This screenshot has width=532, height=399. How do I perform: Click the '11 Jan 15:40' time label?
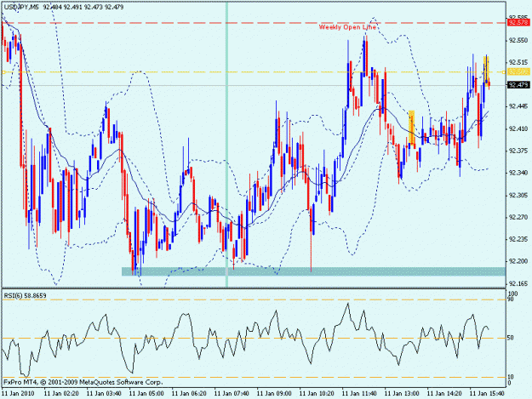(487, 394)
